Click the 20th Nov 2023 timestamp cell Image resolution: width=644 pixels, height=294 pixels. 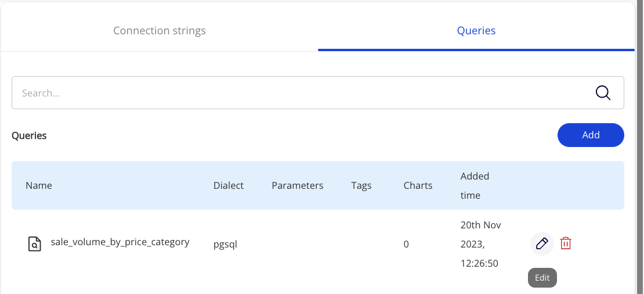pyautogui.click(x=480, y=244)
